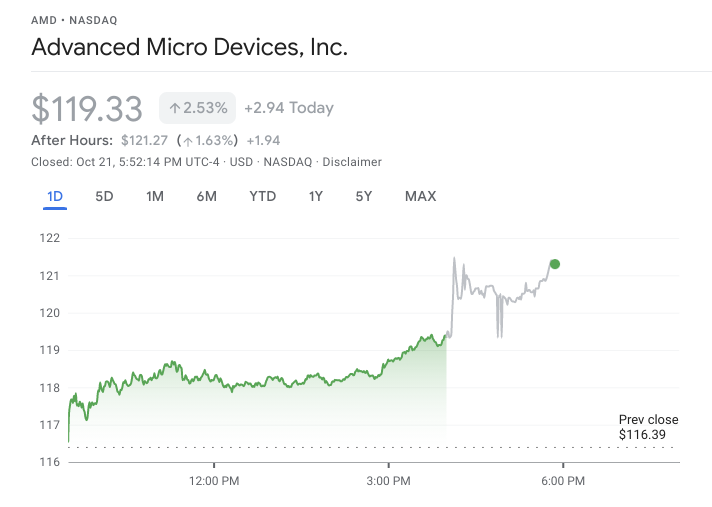Click the green current price dot
Screen dimensions: 712x507
point(554,264)
